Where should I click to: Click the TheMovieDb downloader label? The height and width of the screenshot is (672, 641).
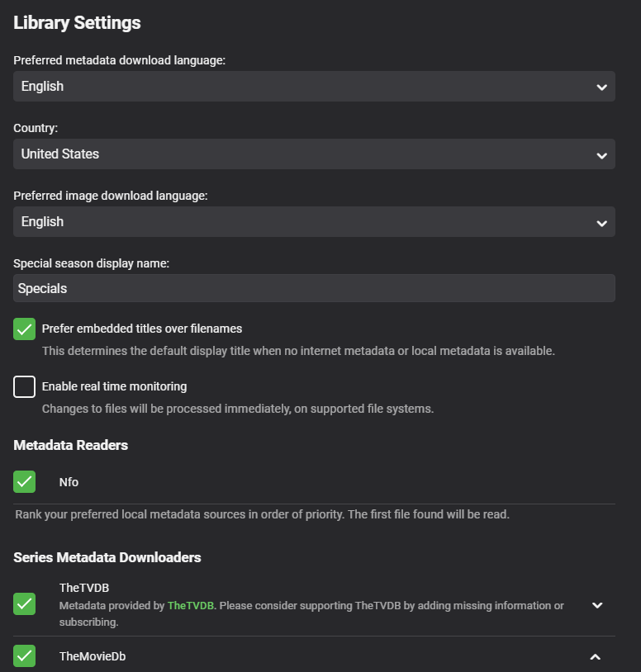pos(93,657)
